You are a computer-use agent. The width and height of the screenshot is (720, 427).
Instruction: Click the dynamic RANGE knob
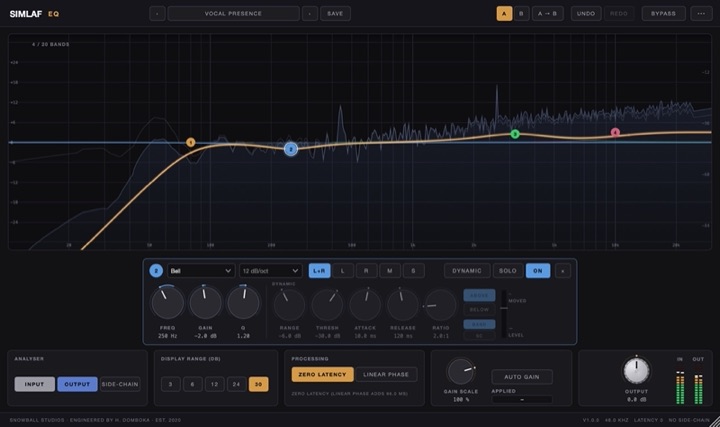pos(289,304)
